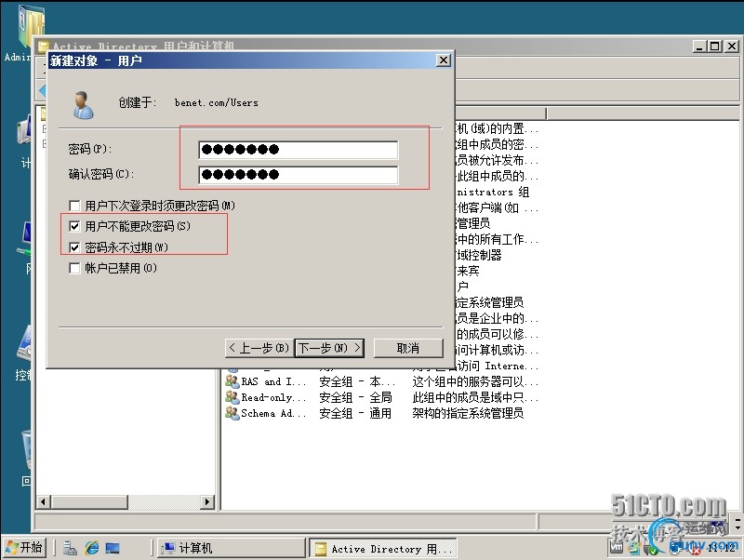Click the 安全组 - 通用 type cell

pyautogui.click(x=355, y=413)
